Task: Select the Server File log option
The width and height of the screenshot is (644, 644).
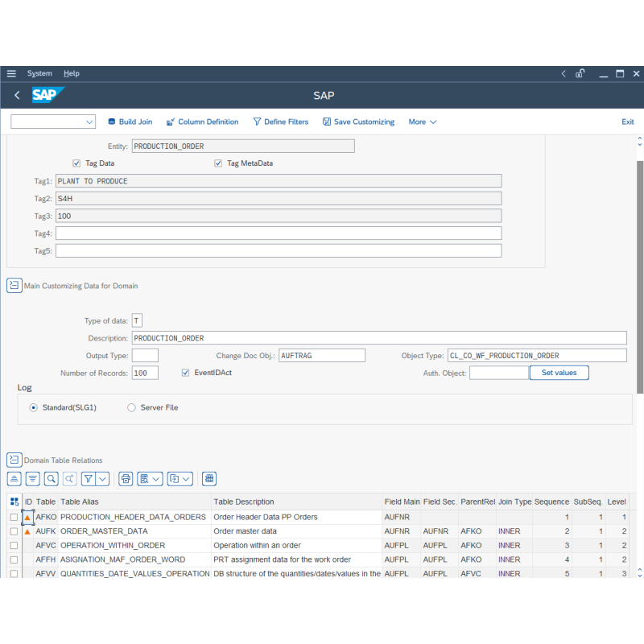Action: 131,407
